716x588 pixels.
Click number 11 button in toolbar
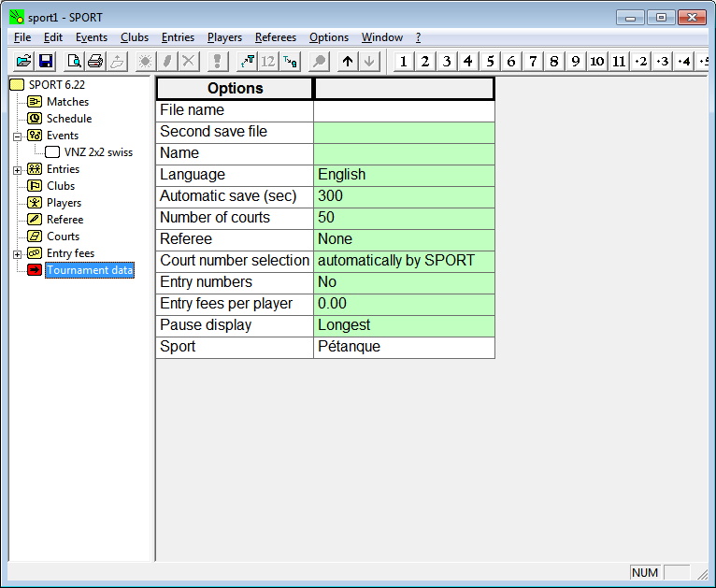(x=619, y=62)
